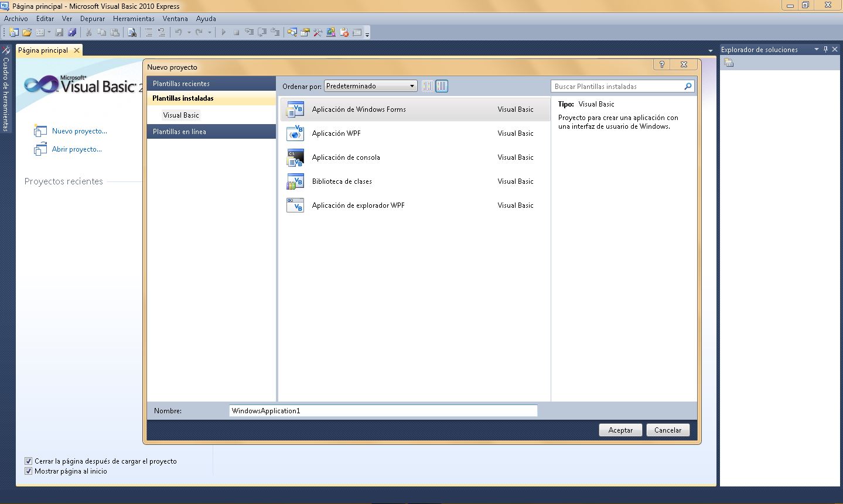Click Start Debugging play icon
843x504 pixels.
pos(223,33)
